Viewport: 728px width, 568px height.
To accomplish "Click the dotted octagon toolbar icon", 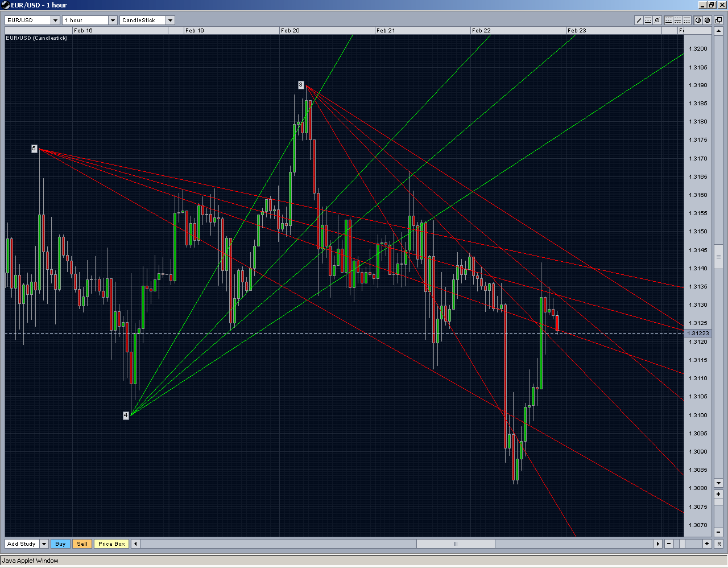I will [707, 20].
